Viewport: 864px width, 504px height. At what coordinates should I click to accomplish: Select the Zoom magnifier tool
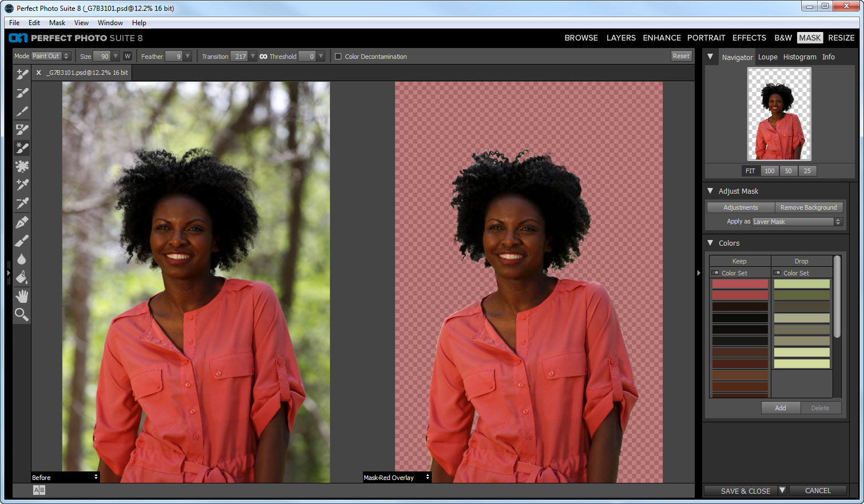(22, 314)
